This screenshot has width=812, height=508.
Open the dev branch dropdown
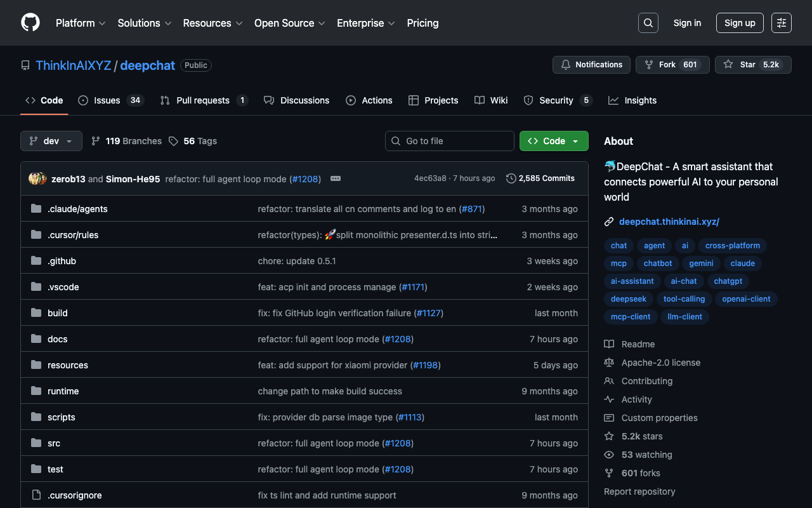[x=51, y=141]
